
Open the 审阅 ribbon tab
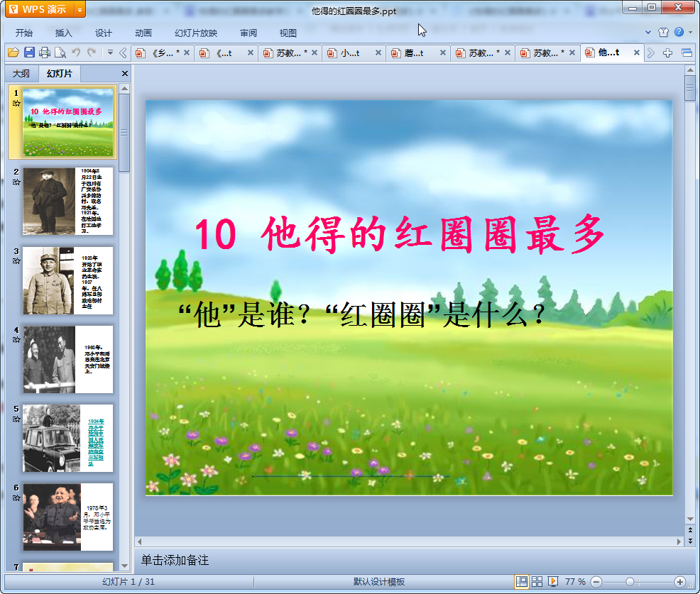tap(248, 33)
